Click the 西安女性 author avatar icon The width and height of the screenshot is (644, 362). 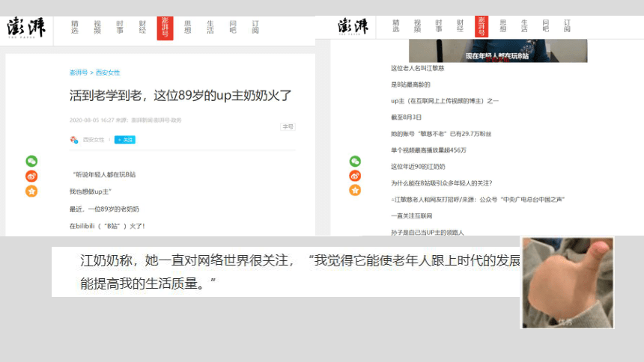coord(74,140)
